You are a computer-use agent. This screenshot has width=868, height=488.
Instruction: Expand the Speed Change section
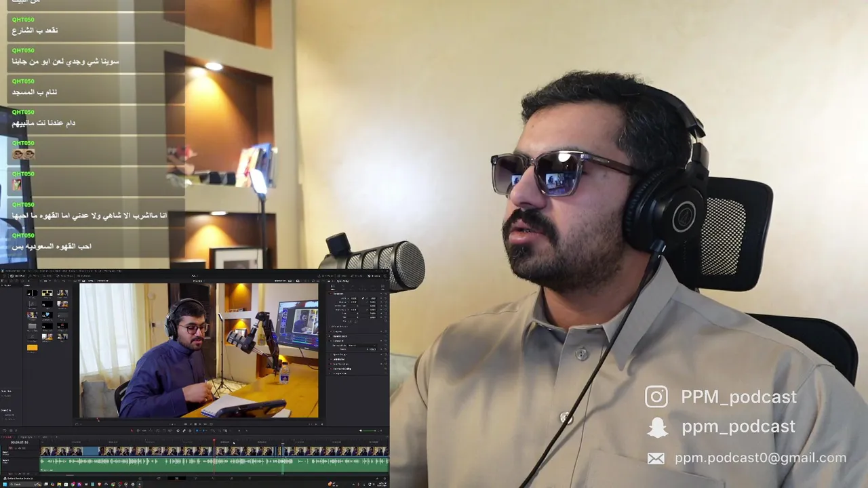pyautogui.click(x=340, y=354)
